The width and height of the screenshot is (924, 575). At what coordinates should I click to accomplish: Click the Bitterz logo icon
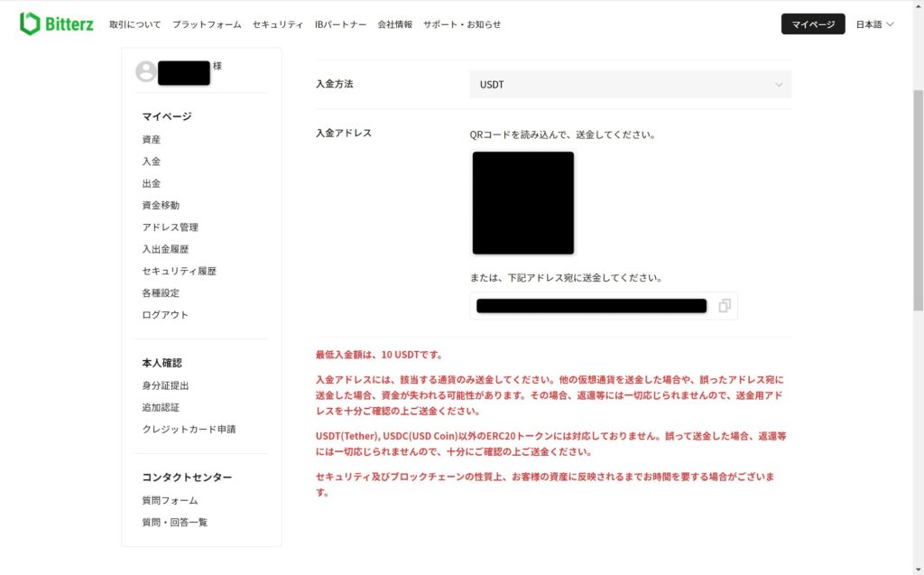tap(30, 24)
